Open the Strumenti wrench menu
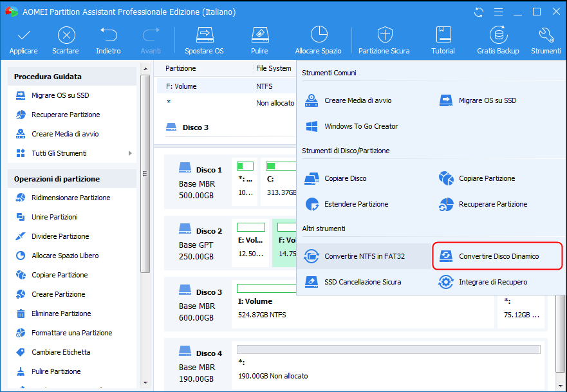Viewport: 567px width, 392px height. (546, 40)
